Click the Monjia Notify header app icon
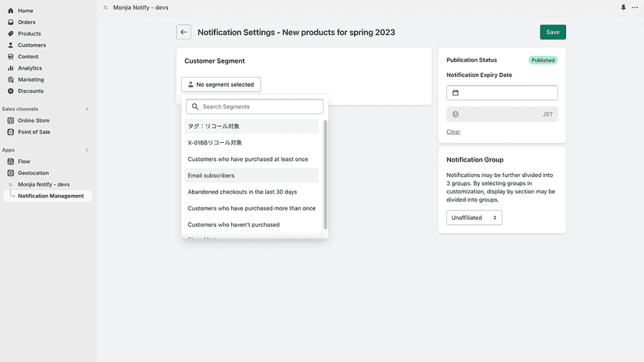Image resolution: width=644 pixels, height=362 pixels. (106, 8)
